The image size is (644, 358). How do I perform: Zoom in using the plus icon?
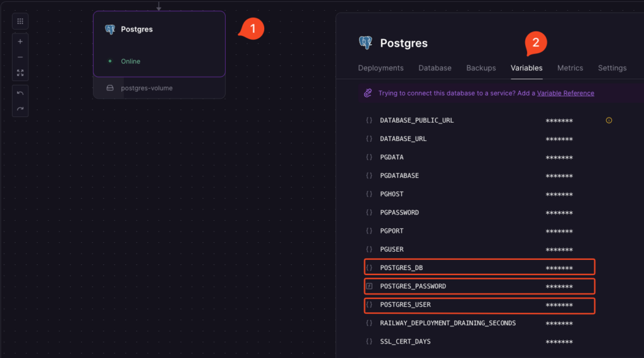pos(20,42)
